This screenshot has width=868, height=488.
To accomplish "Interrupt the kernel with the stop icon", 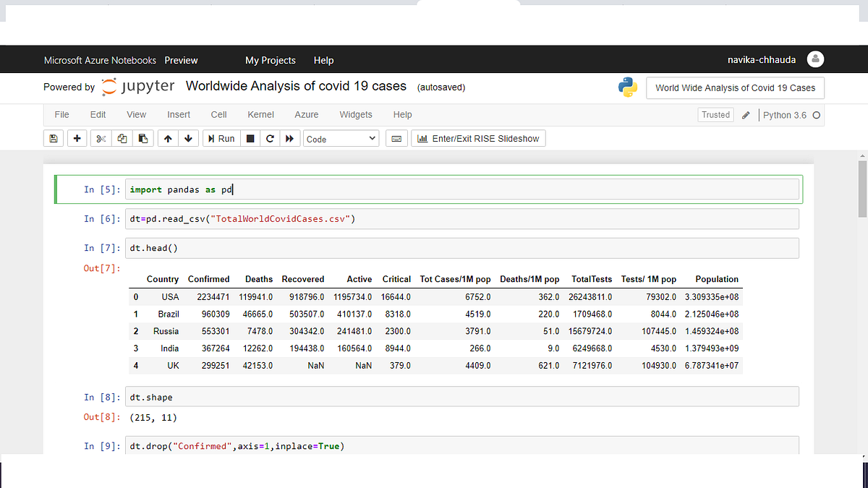I will click(x=250, y=137).
